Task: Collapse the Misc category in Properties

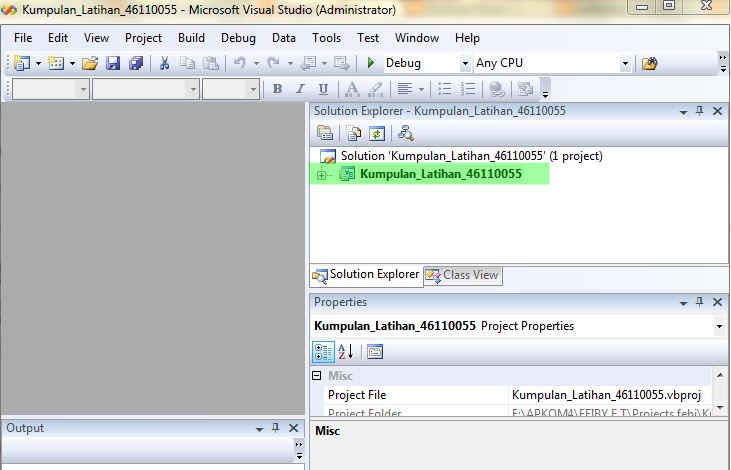Action: [317, 375]
